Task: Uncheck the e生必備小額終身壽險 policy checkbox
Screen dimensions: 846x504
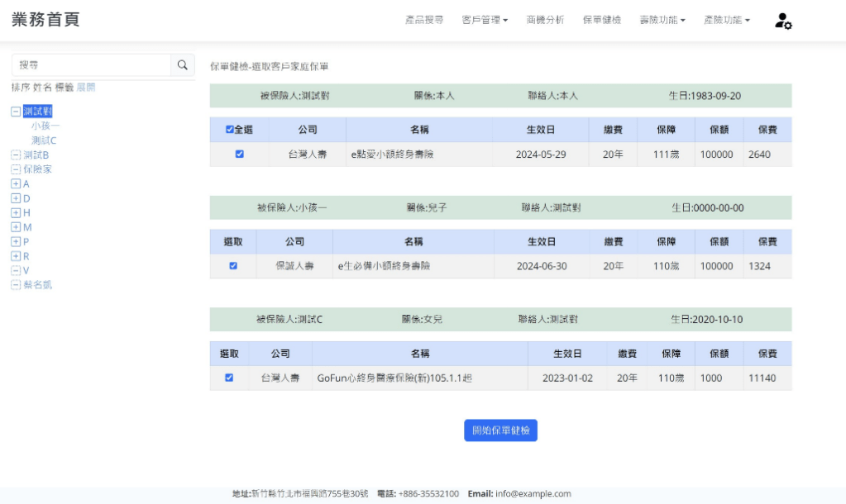Action: [x=233, y=266]
